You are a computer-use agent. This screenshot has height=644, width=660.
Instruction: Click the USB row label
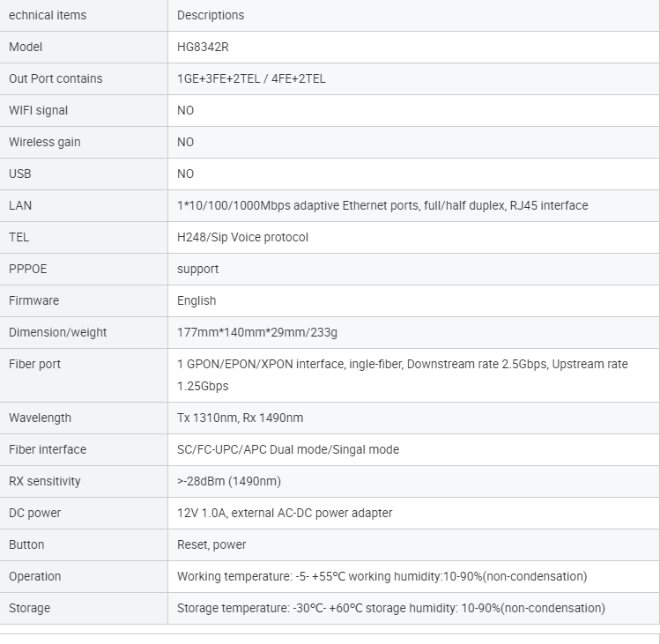20,174
